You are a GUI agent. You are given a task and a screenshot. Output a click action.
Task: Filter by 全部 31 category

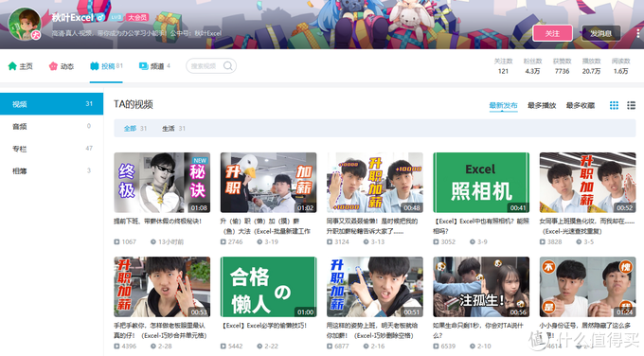[135, 129]
